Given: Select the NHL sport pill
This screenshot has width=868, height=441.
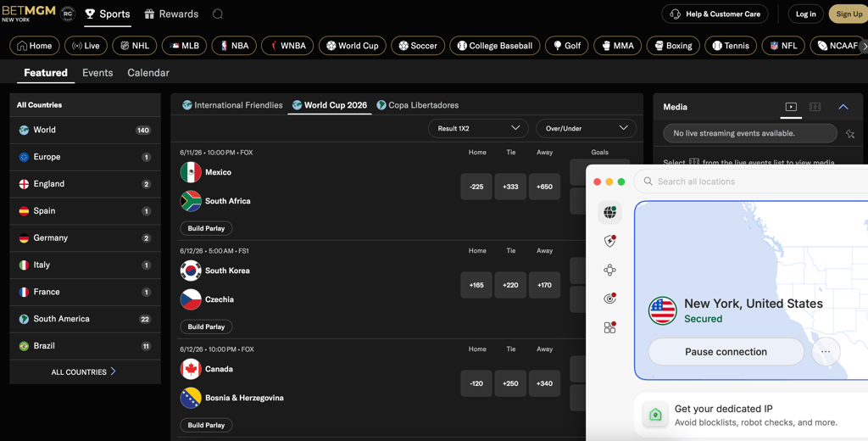Looking at the screenshot, I should (135, 46).
